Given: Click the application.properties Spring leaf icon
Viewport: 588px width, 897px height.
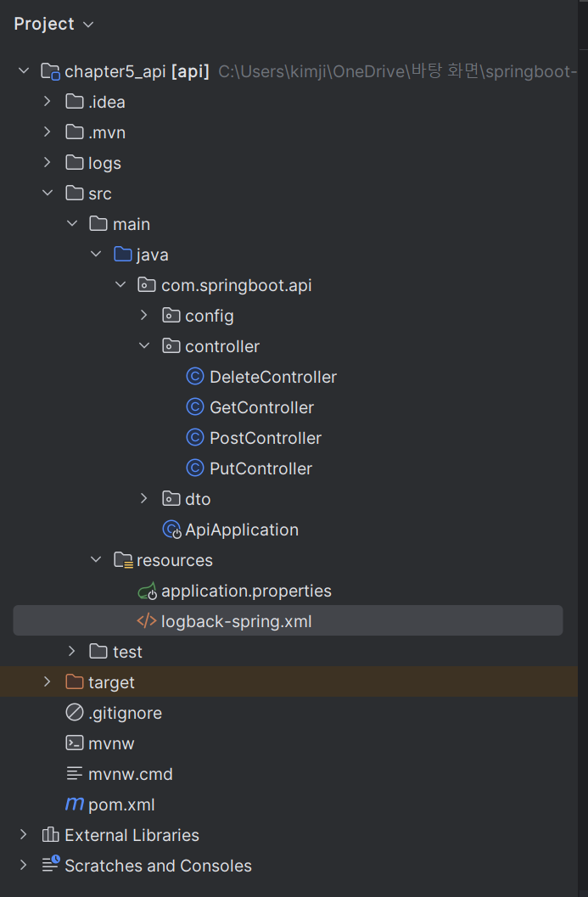Looking at the screenshot, I should [x=147, y=591].
